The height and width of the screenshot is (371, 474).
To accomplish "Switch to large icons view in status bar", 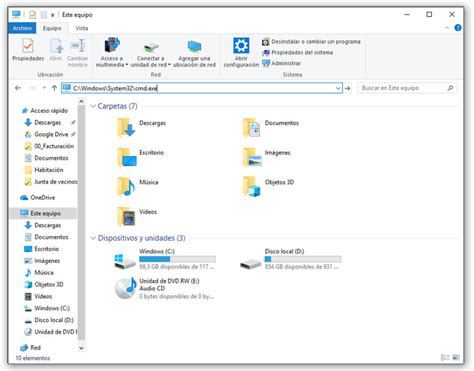I will [x=456, y=358].
